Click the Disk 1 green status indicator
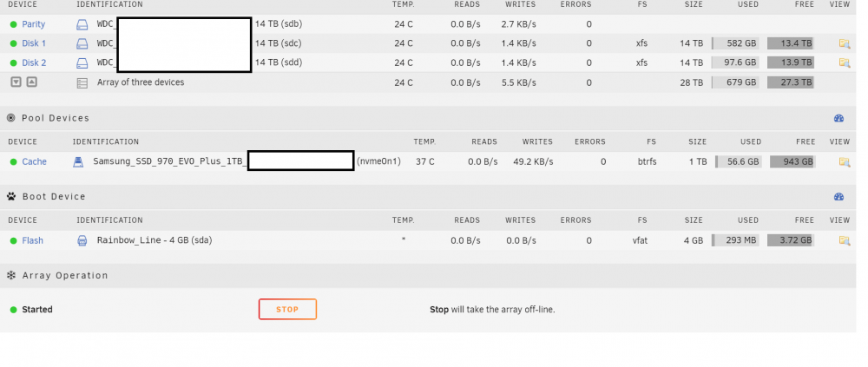This screenshot has width=868, height=367. (x=13, y=43)
